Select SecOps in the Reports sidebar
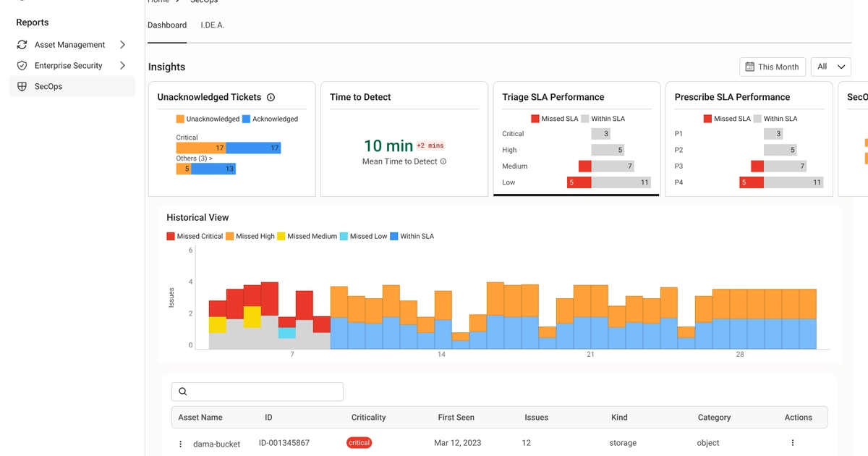The image size is (868, 456). (72, 87)
